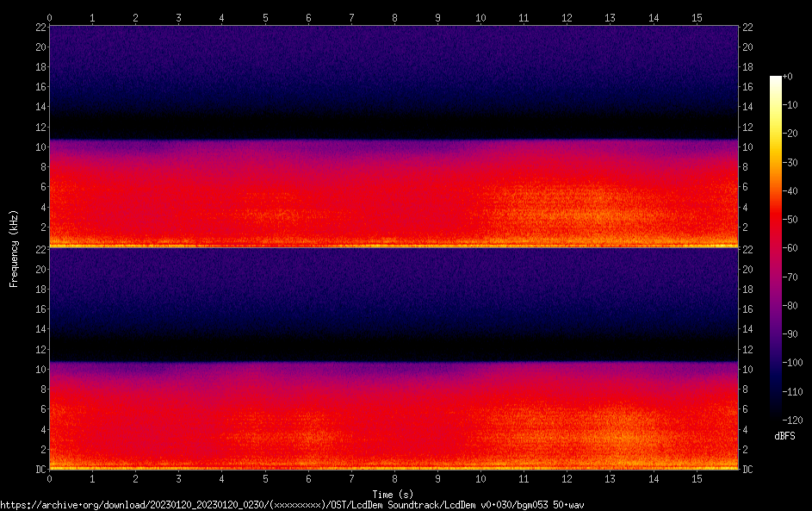812x511 pixels.
Task: Click the DC label on the right axis
Action: coord(748,470)
